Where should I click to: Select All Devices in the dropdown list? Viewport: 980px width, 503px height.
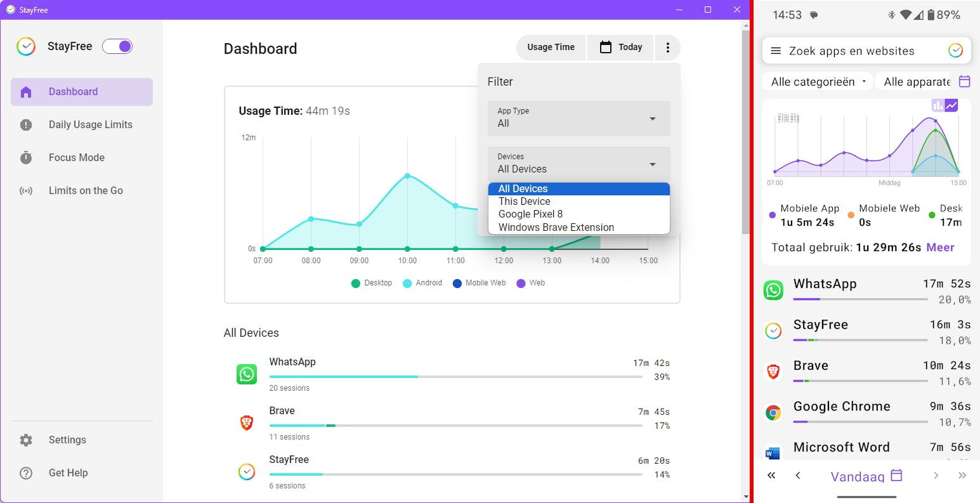[579, 189]
